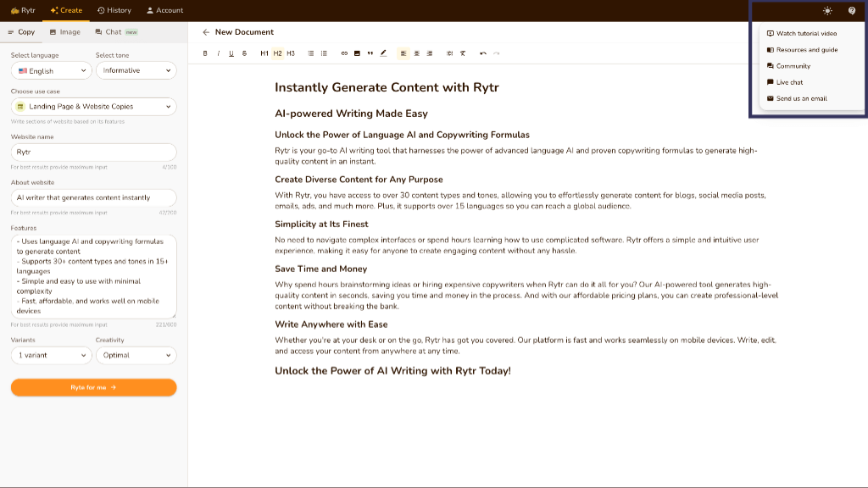Click the AI-powered Writing Made Easy heading
This screenshot has height=488, width=868.
(352, 114)
